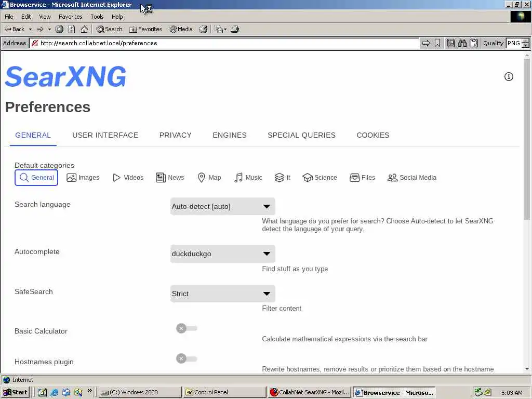Click the address bar URL field

224,43
